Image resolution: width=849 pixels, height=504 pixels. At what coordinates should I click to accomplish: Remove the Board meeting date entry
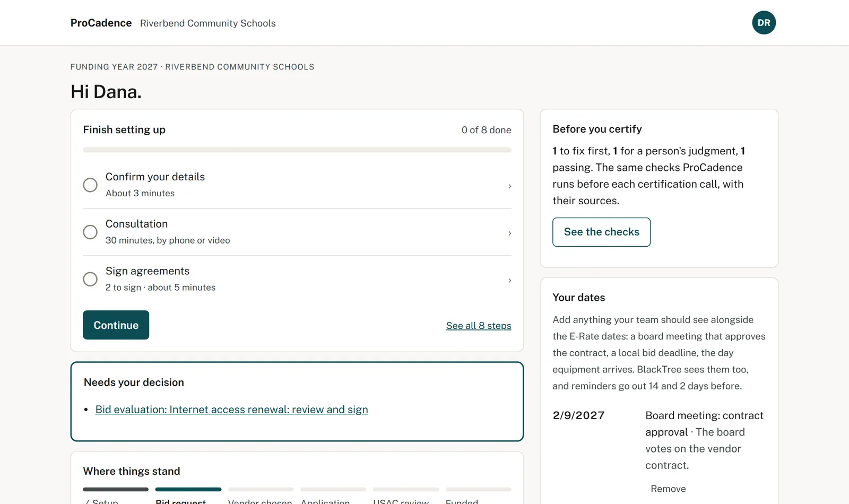click(668, 489)
